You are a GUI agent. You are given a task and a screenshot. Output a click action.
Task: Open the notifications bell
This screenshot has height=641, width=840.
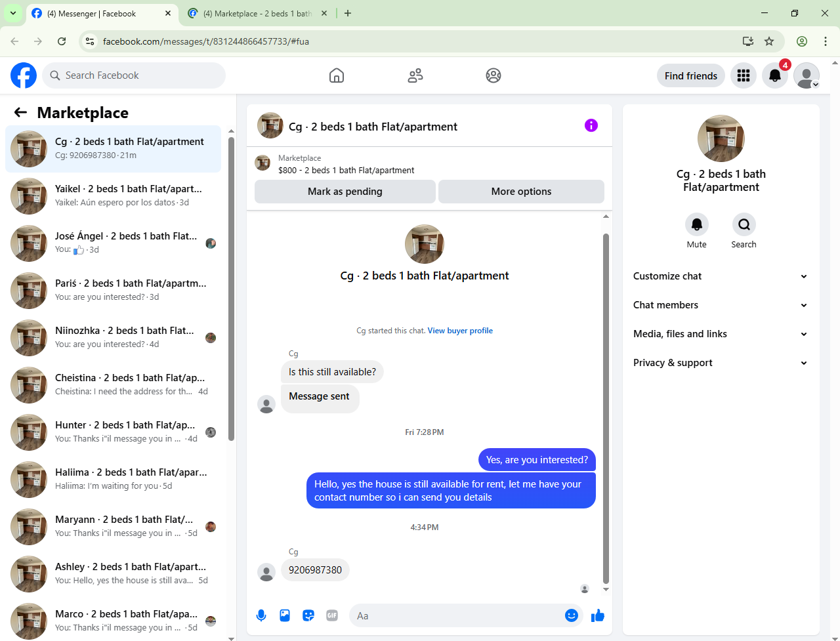(775, 75)
